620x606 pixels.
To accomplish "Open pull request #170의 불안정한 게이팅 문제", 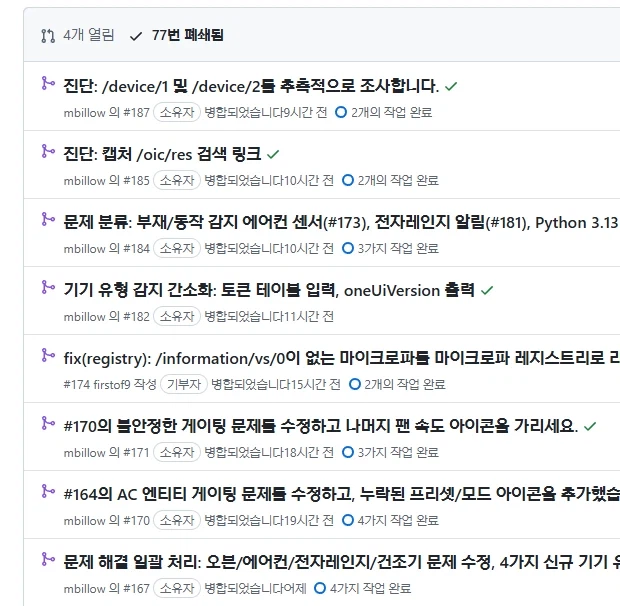I will [321, 426].
